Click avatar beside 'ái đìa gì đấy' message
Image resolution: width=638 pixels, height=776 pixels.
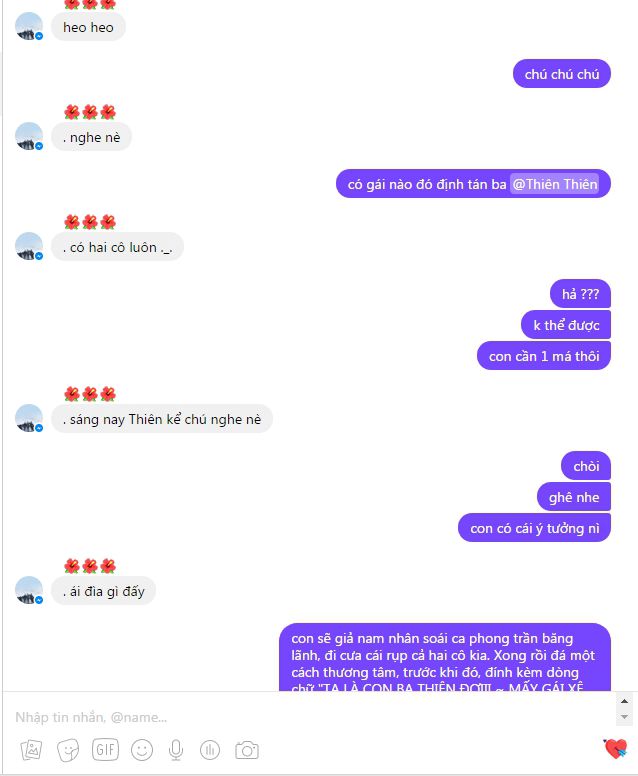[29, 590]
